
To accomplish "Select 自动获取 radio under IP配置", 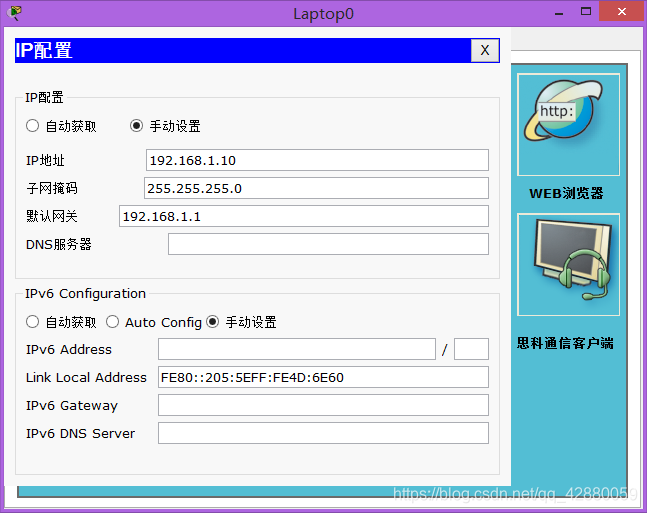I will point(32,126).
